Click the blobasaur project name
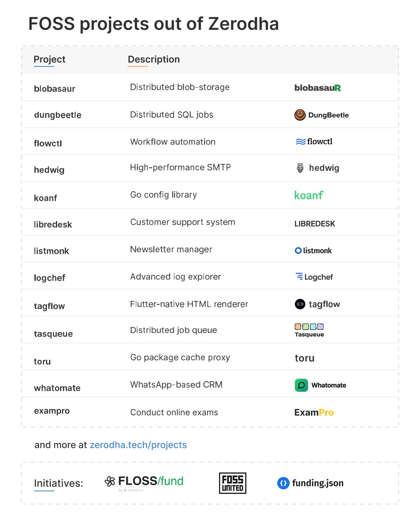The image size is (420, 517). [55, 89]
